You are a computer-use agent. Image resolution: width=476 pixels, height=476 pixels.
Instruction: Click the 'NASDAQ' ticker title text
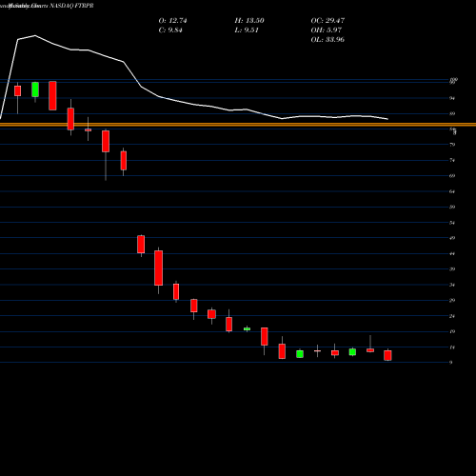coord(61,6)
